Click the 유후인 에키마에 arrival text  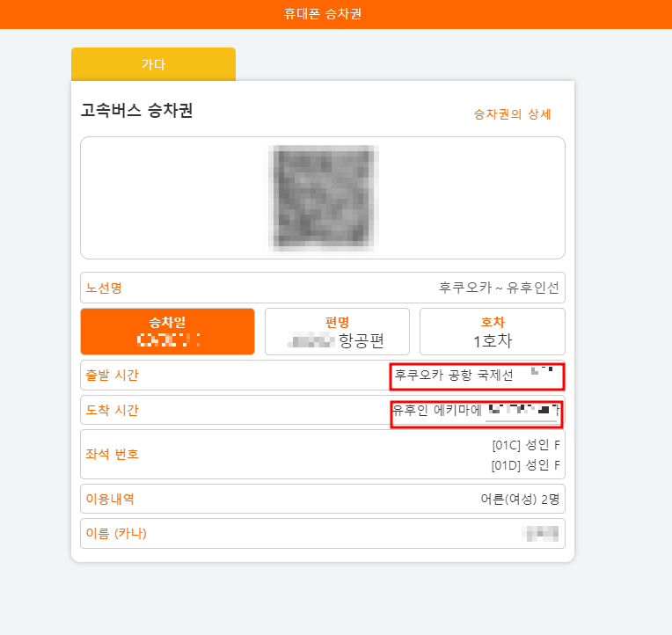[437, 411]
